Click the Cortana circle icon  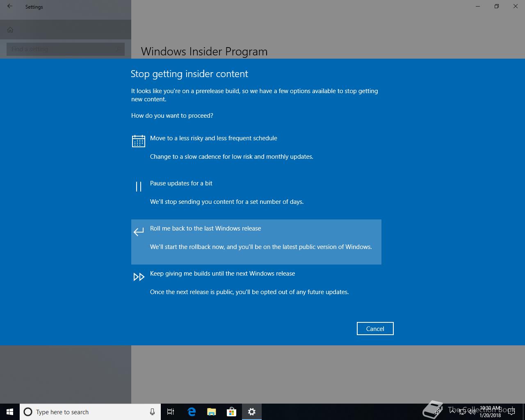[28, 412]
